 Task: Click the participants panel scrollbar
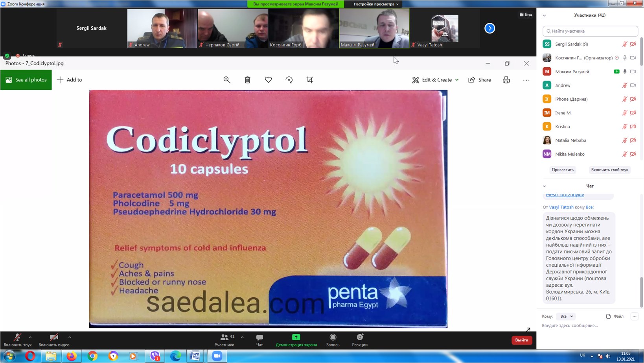(642, 51)
